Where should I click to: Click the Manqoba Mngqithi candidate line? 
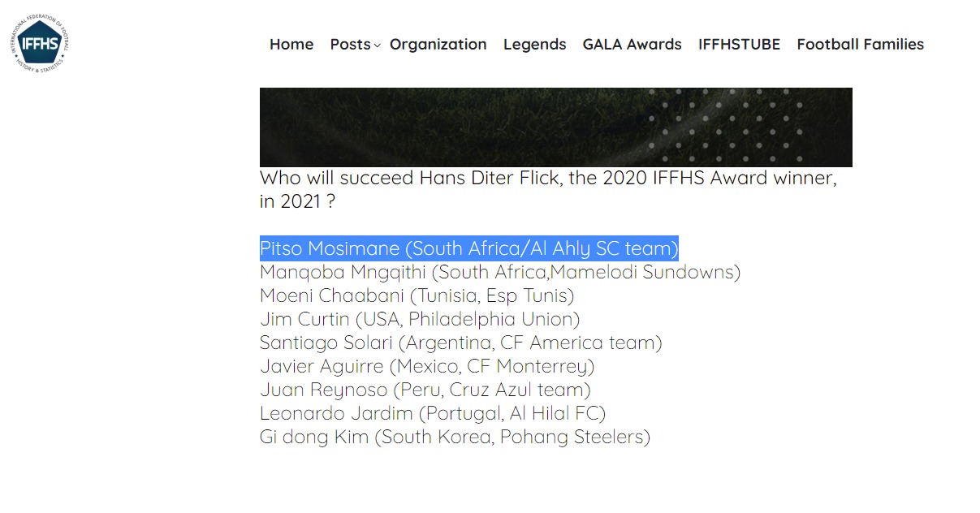pos(499,272)
